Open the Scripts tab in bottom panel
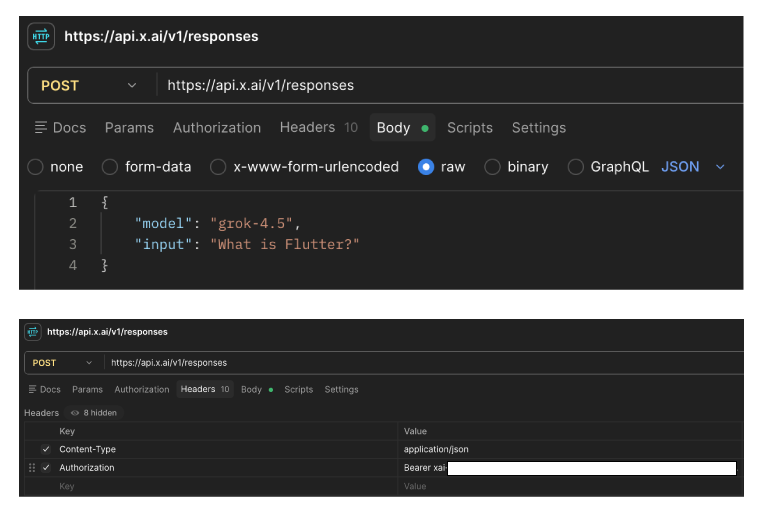 click(298, 389)
